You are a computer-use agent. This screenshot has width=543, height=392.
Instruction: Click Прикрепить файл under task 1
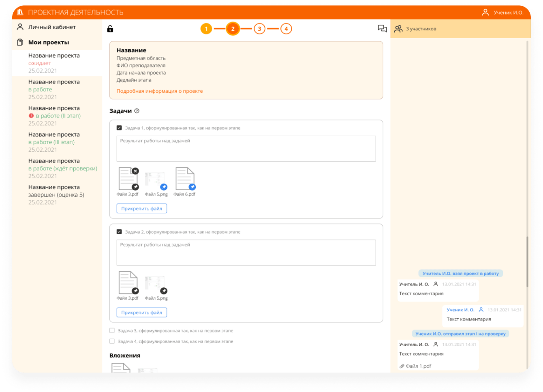(142, 209)
